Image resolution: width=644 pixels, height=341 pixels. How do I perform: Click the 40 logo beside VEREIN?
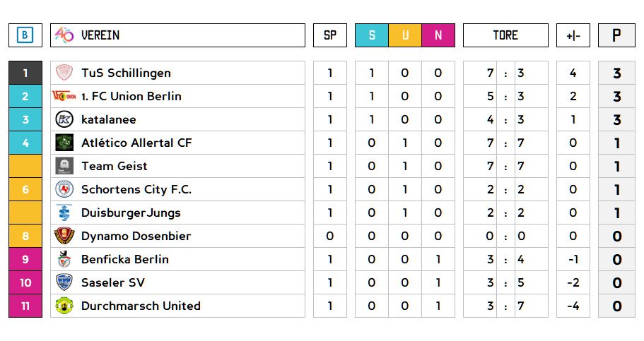(64, 35)
